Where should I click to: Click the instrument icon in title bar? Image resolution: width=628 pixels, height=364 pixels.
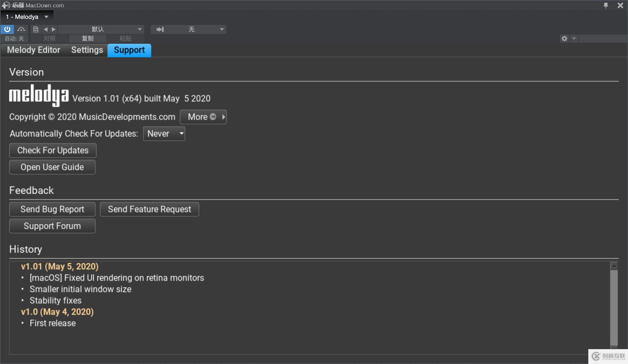pyautogui.click(x=6, y=5)
